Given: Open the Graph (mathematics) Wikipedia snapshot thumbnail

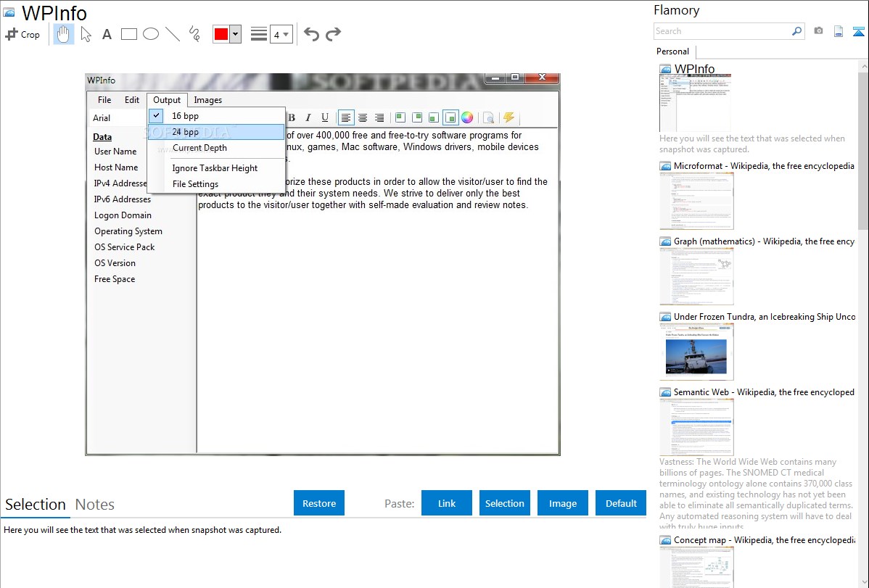Looking at the screenshot, I should coord(696,276).
